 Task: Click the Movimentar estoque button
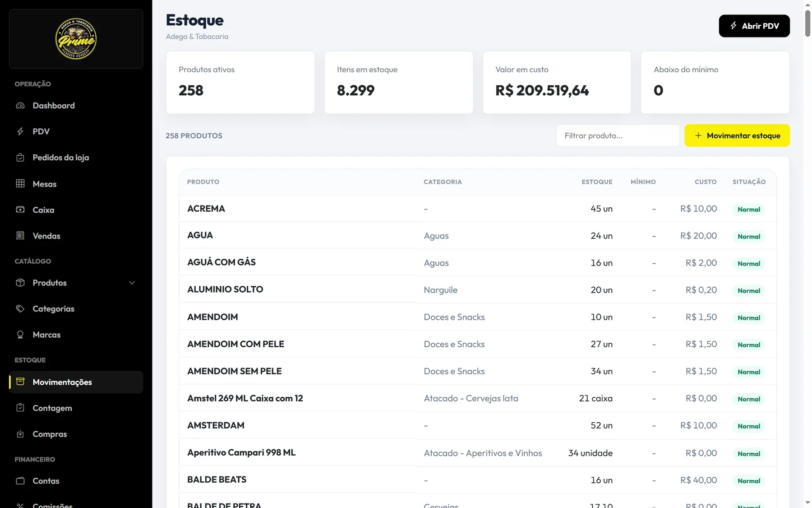pyautogui.click(x=737, y=135)
